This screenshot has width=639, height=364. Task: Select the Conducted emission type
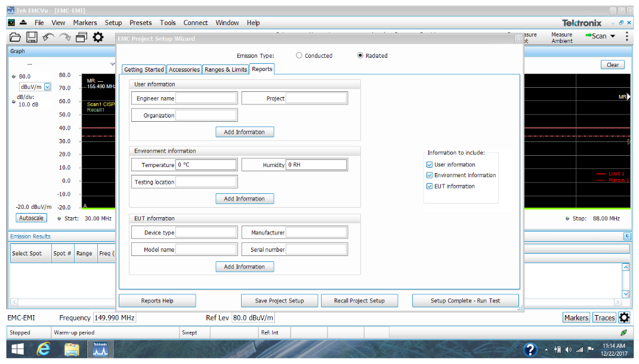300,55
